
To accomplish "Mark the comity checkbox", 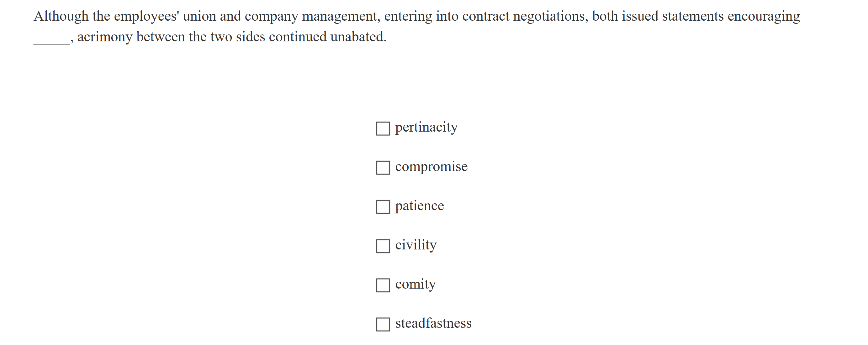I will [x=383, y=285].
